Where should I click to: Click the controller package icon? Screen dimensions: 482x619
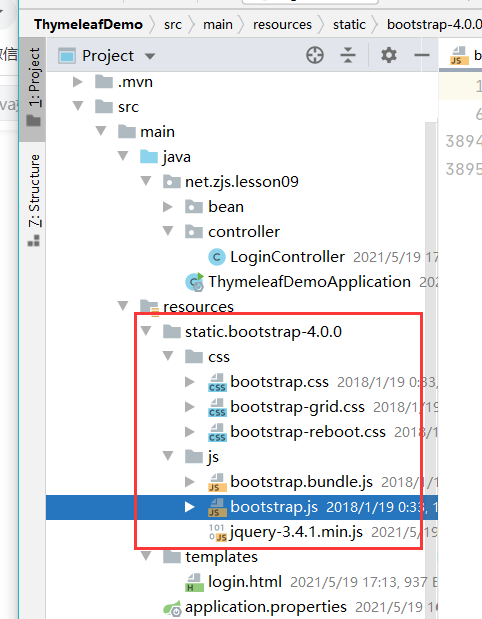click(x=194, y=232)
